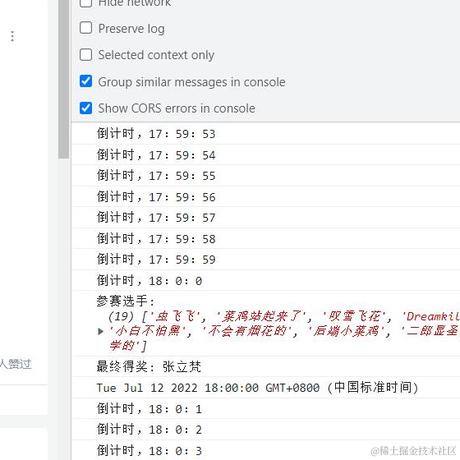Screen dimensions: 460x460
Task: Select log line 倒计时, 17: 59: 58
Action: pyautogui.click(x=156, y=239)
